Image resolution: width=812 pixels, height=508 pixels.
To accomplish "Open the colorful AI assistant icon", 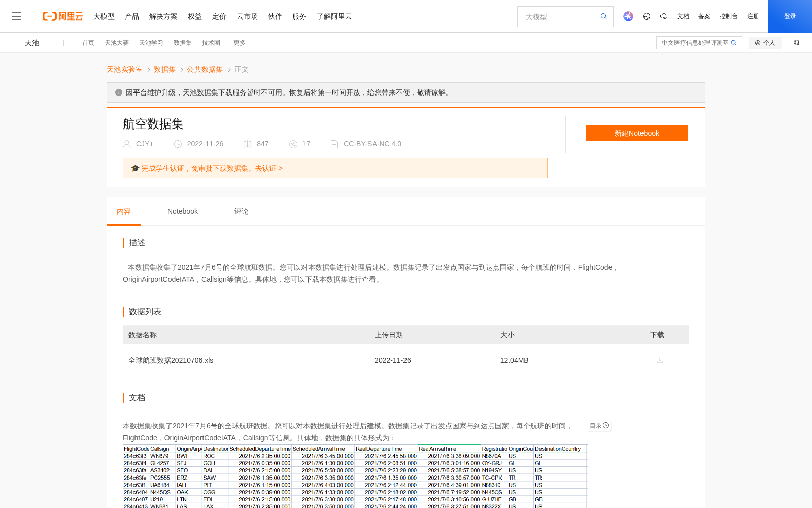I will click(628, 16).
